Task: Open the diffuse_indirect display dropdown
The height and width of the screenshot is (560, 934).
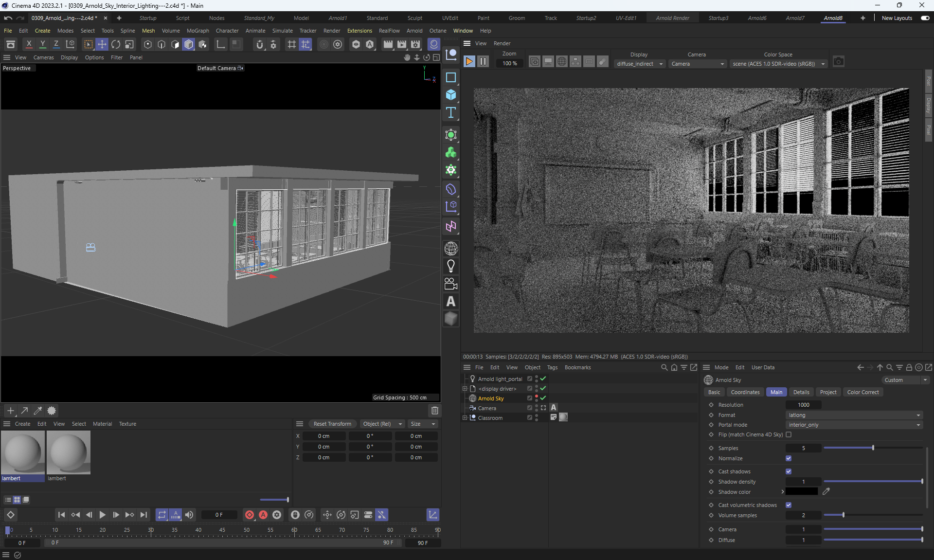Action: click(x=639, y=64)
